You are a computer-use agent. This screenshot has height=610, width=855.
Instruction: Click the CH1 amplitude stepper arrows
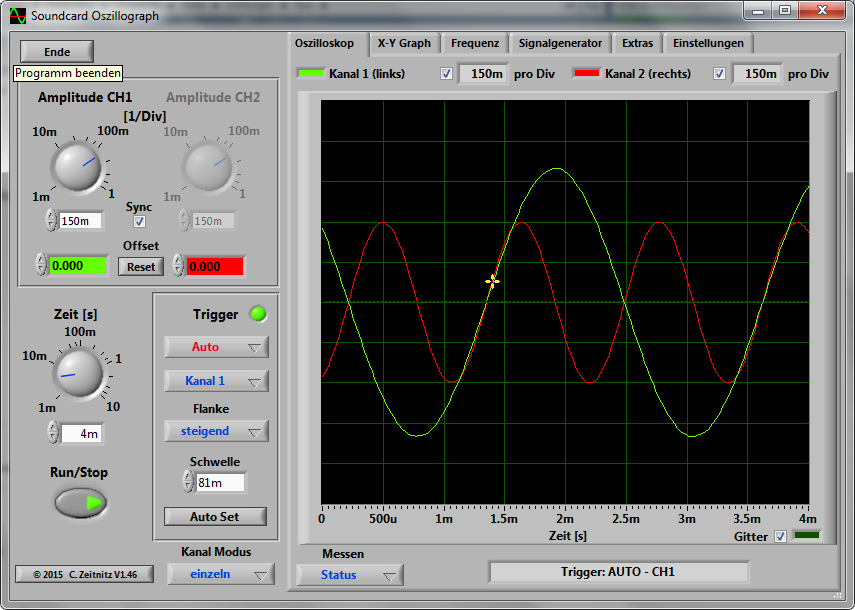(51, 221)
